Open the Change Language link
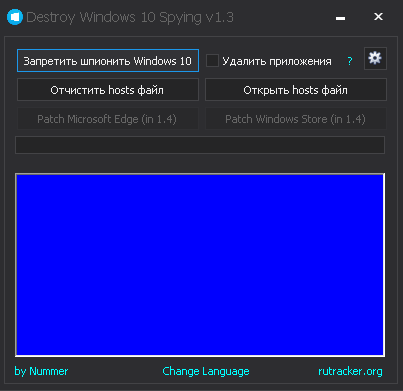Viewport: 403px width, 391px height. click(x=206, y=371)
